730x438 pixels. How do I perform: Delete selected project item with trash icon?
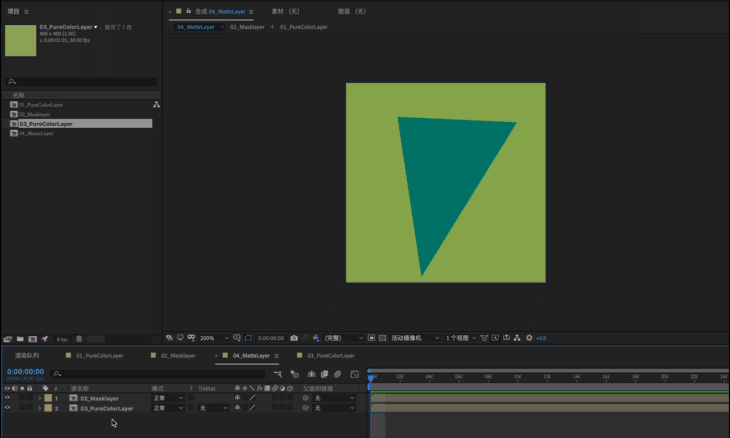point(79,339)
